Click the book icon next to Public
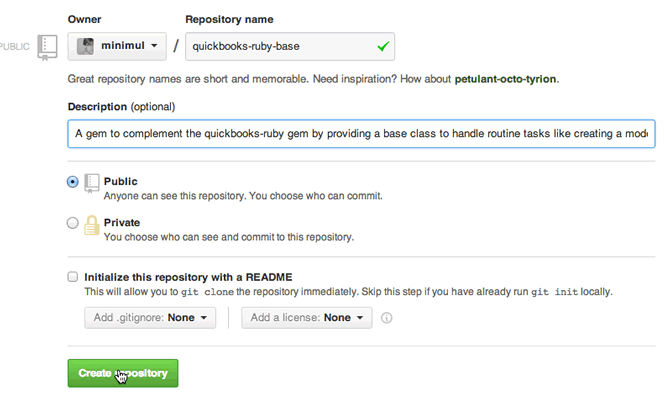 tap(91, 183)
